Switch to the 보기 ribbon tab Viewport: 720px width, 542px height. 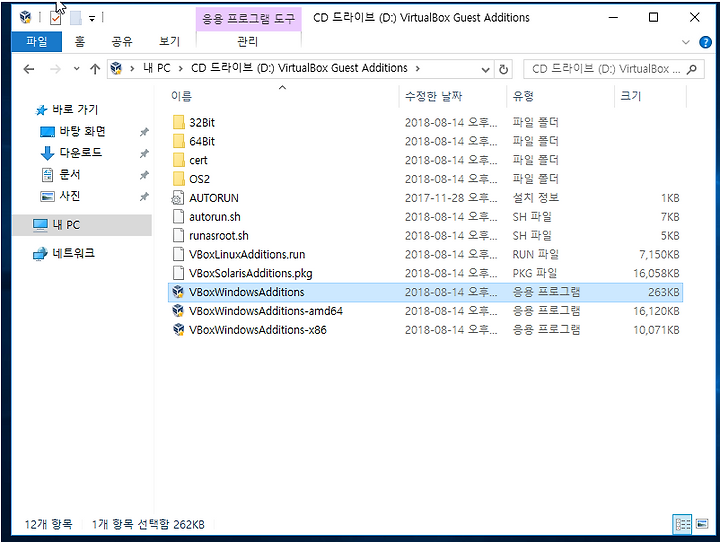point(169,42)
